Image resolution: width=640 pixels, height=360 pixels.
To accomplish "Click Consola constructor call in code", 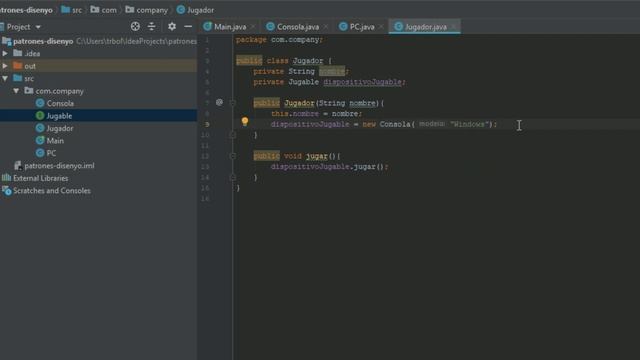I will pos(395,124).
